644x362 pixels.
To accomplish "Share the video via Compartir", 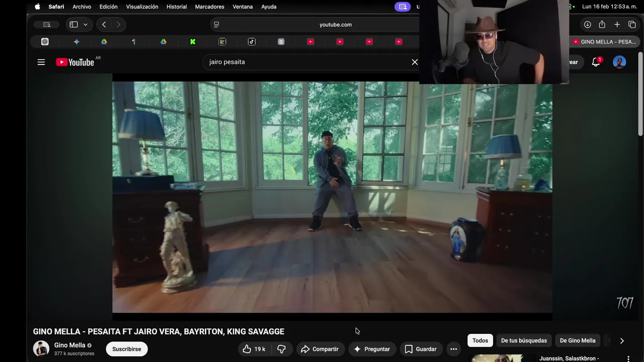I will click(319, 349).
